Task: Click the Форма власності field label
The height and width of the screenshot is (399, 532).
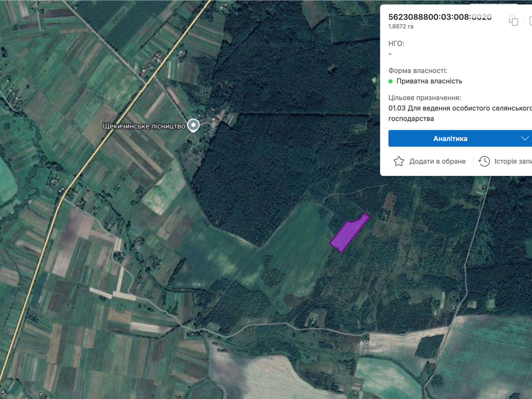Action: point(418,70)
